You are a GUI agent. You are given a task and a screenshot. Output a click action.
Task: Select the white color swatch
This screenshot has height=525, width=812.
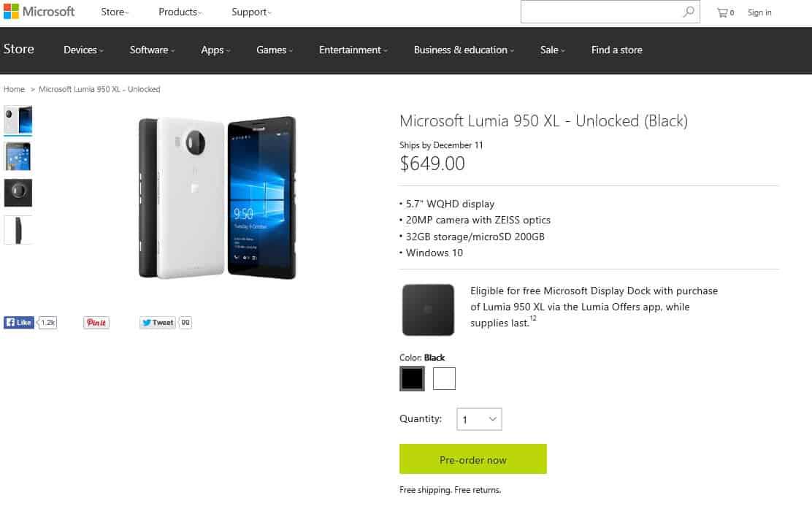444,378
